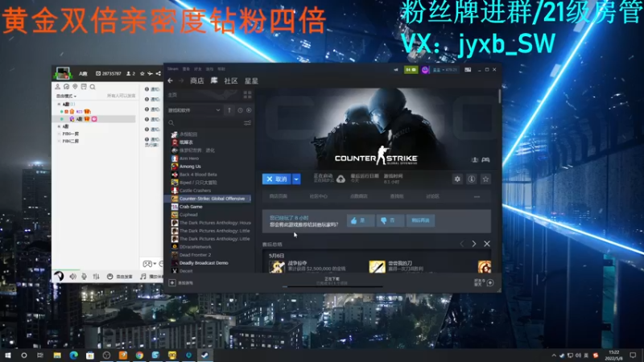Click the controller support icon on the banner
Viewport: 644px width, 362px height.
[486, 159]
